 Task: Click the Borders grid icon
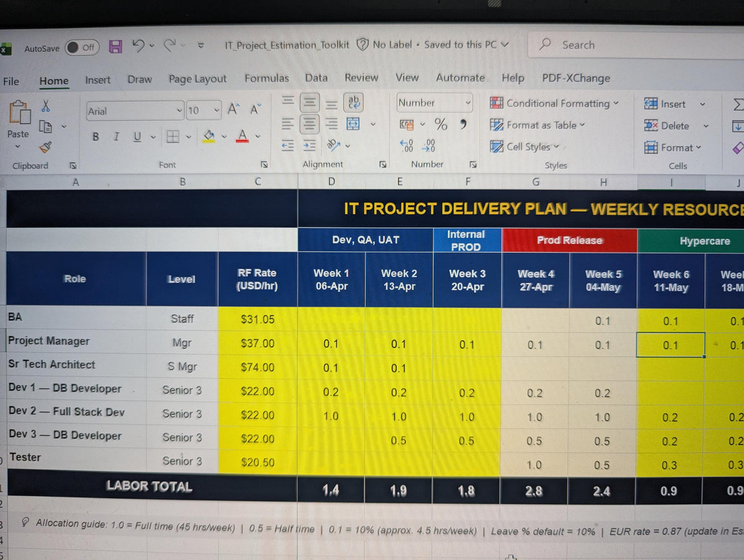[173, 136]
